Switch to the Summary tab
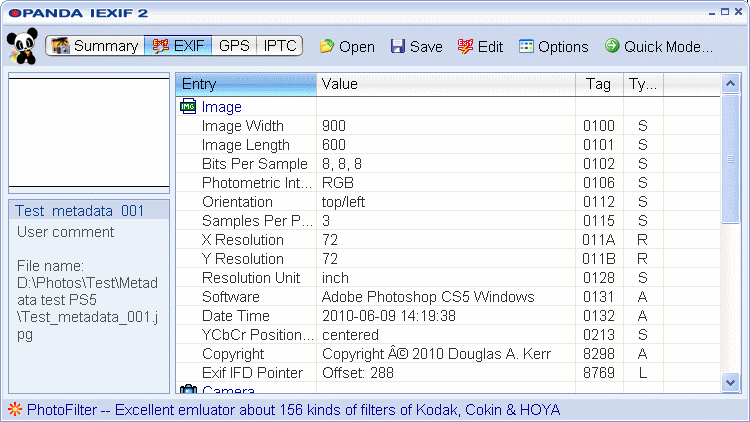The height and width of the screenshot is (422, 750). [x=95, y=46]
